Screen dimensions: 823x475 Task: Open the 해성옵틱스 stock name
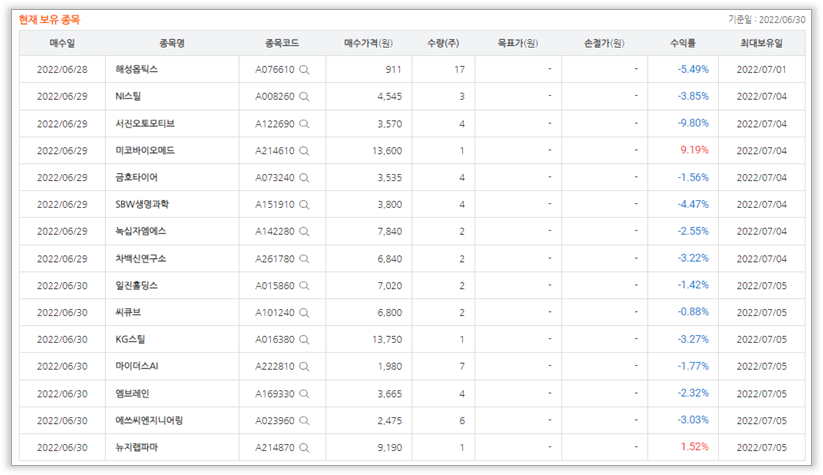pos(137,70)
